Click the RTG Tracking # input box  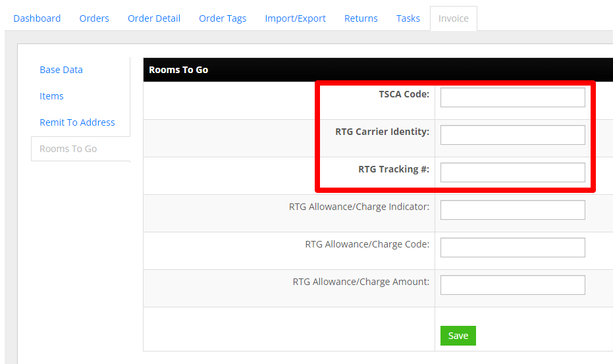[x=512, y=172]
